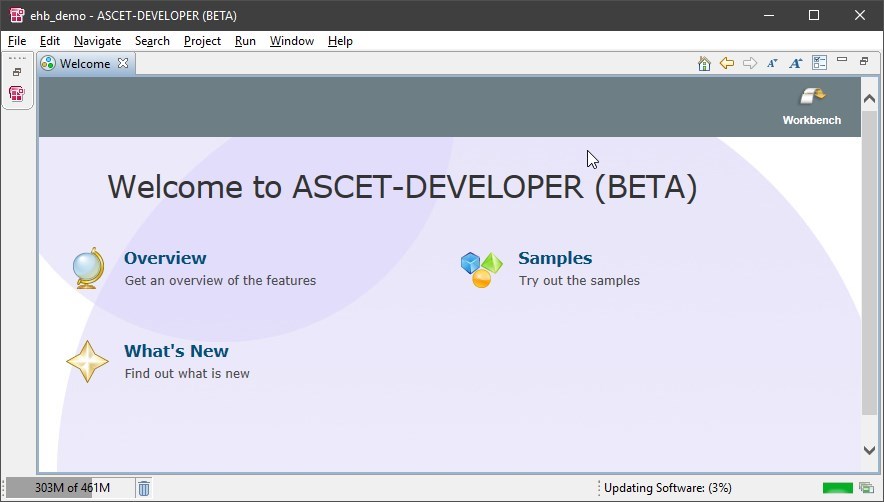The height and width of the screenshot is (502, 884).
Task: Minimize the Welcome view panel
Action: click(x=842, y=61)
